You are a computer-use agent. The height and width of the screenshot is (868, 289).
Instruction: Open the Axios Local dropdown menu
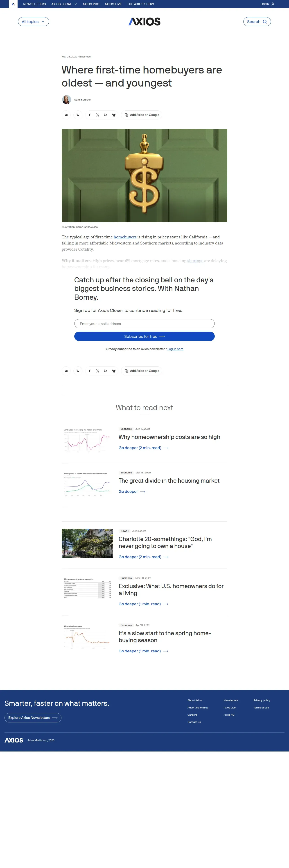pyautogui.click(x=64, y=4)
